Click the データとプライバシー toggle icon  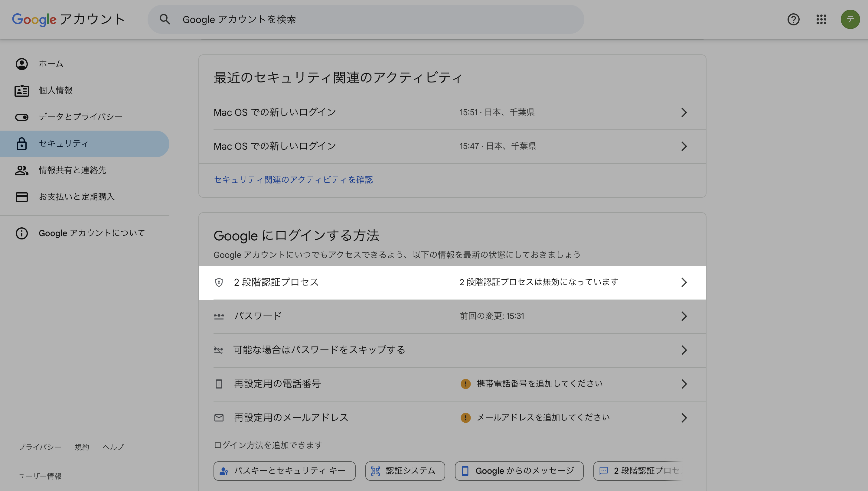click(21, 117)
